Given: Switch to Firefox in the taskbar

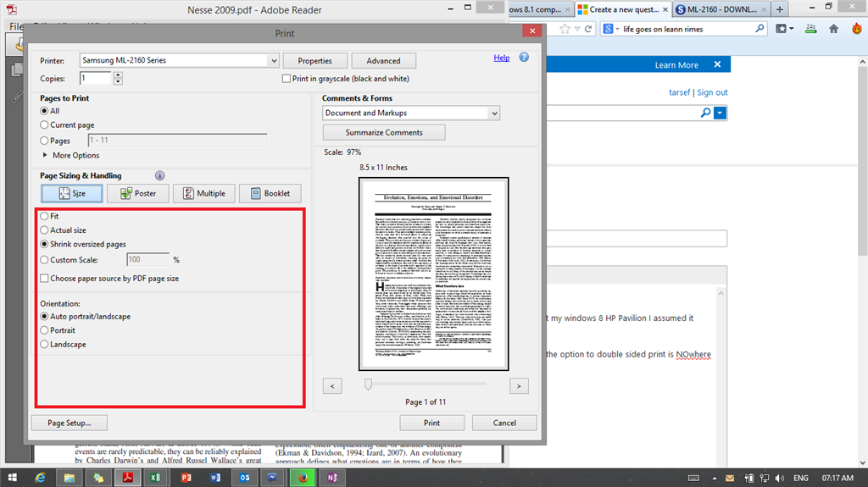Looking at the screenshot, I should [x=303, y=478].
